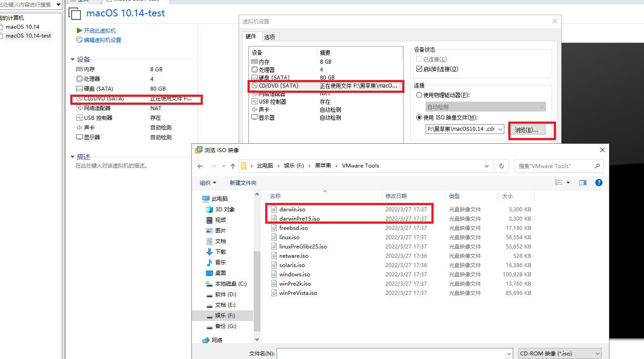Click the darwin.iso file icon

point(274,209)
